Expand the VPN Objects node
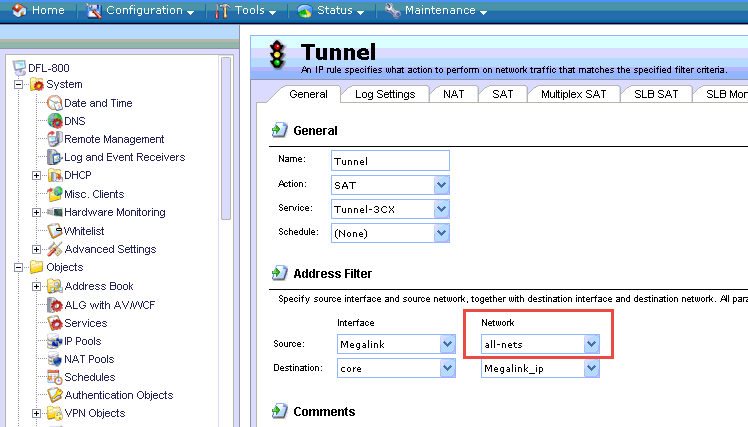This screenshot has height=427, width=748. click(36, 413)
